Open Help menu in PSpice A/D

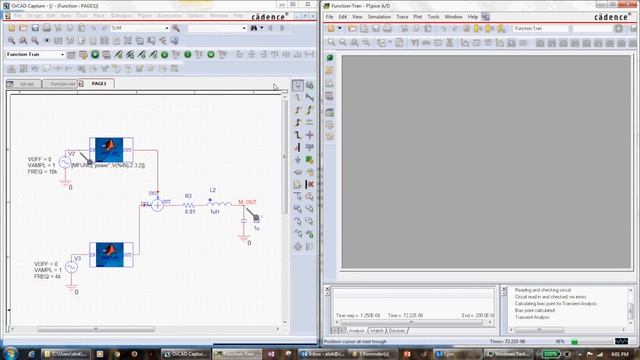pos(473,17)
